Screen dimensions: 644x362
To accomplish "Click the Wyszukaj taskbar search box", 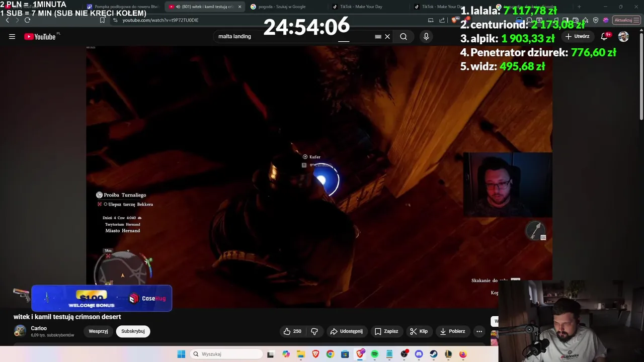I will pyautogui.click(x=226, y=354).
